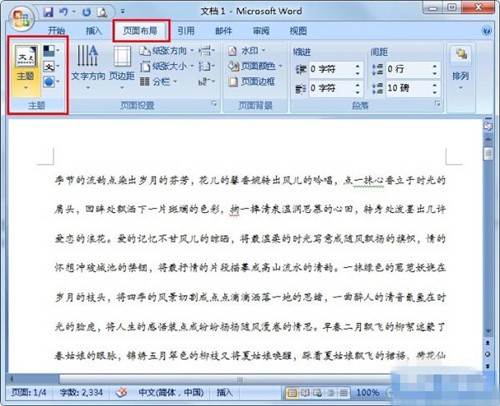500x406 pixels.
Task: Open the 排列 arrange group
Action: coord(461,68)
